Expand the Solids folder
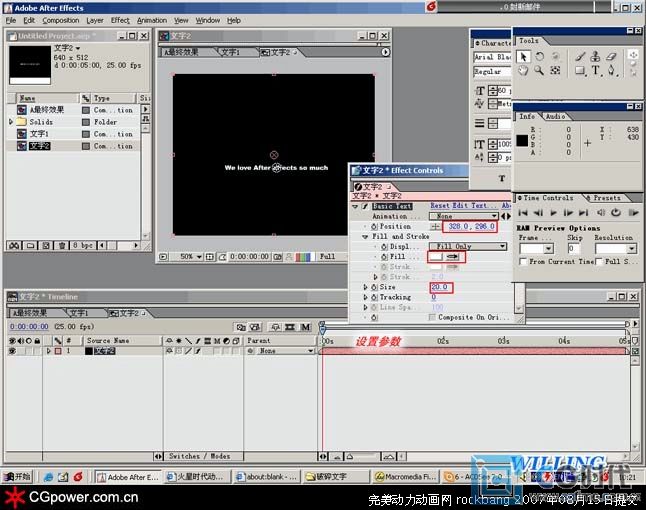 click(11, 122)
